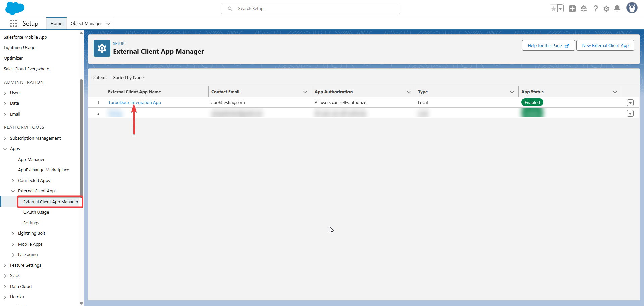The height and width of the screenshot is (306, 644).
Task: Collapse the Apps section chevron
Action: 5,149
